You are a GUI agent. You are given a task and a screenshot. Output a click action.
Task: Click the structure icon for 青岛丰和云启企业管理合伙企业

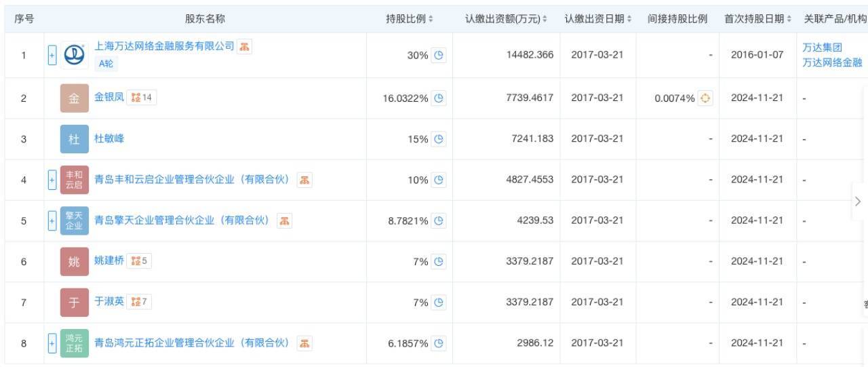pos(305,180)
